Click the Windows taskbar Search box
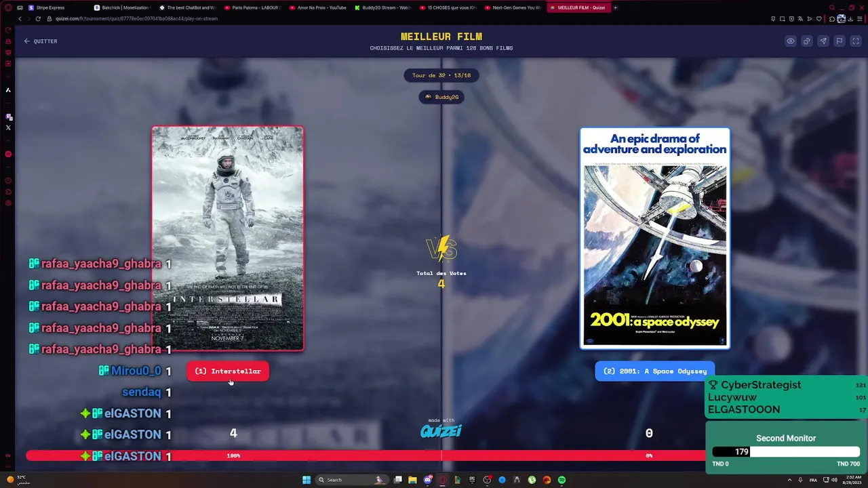Viewport: 868px width, 488px height. tap(353, 480)
